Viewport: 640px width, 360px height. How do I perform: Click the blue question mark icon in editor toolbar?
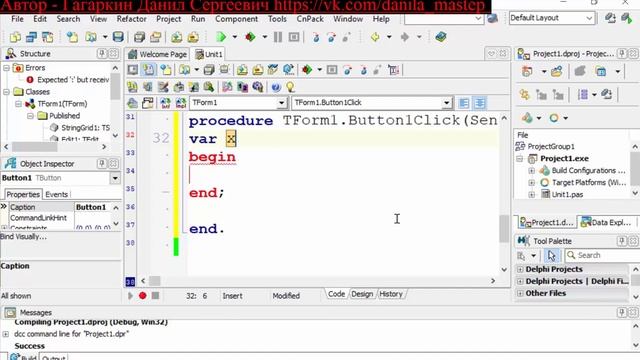point(276,87)
